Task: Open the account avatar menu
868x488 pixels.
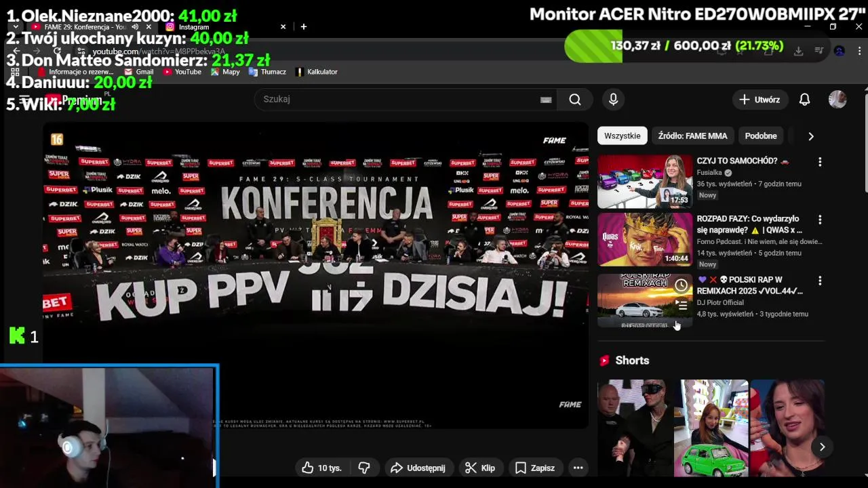Action: pos(837,100)
